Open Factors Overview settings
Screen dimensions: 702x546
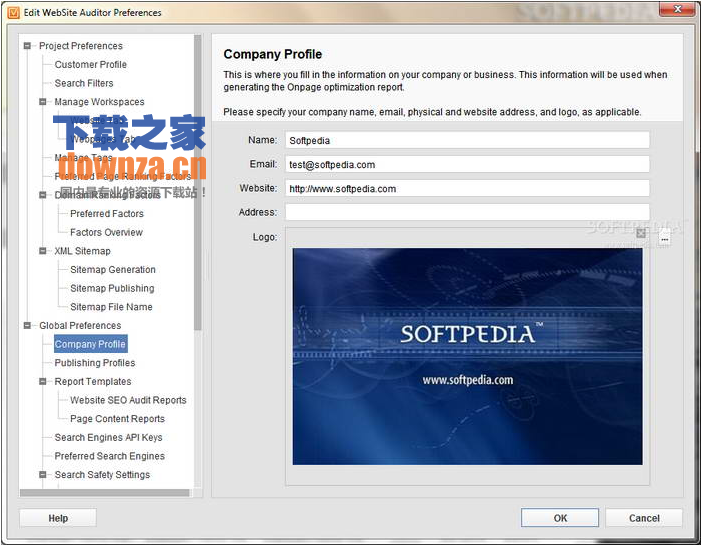click(106, 232)
